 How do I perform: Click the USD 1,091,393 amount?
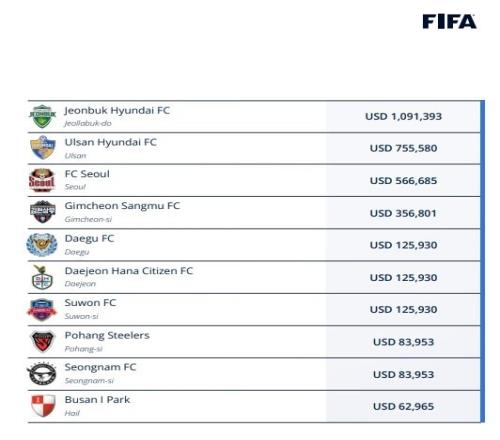[x=403, y=116]
